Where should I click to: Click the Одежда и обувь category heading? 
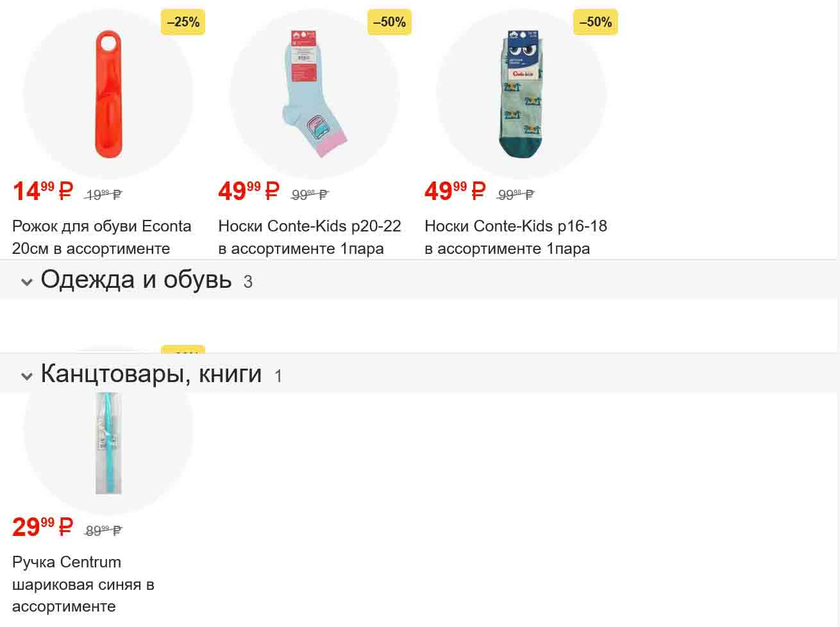pos(136,280)
